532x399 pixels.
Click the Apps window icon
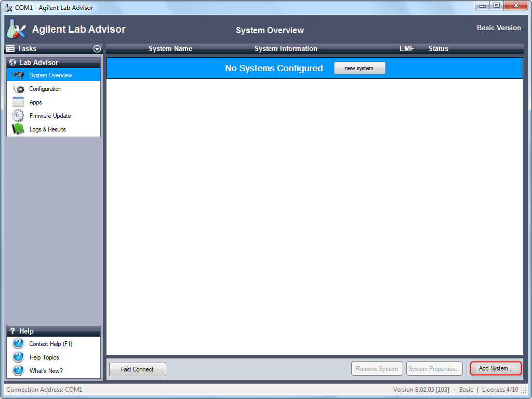[18, 102]
